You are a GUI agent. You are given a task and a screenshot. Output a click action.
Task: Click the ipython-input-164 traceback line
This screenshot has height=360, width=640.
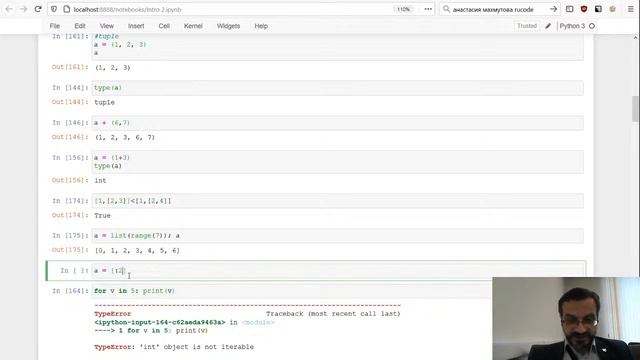point(184,322)
